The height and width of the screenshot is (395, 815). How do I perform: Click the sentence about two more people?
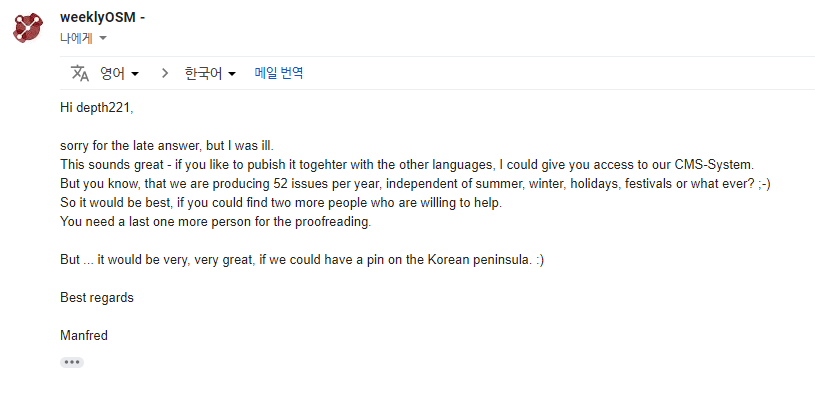pyautogui.click(x=281, y=203)
